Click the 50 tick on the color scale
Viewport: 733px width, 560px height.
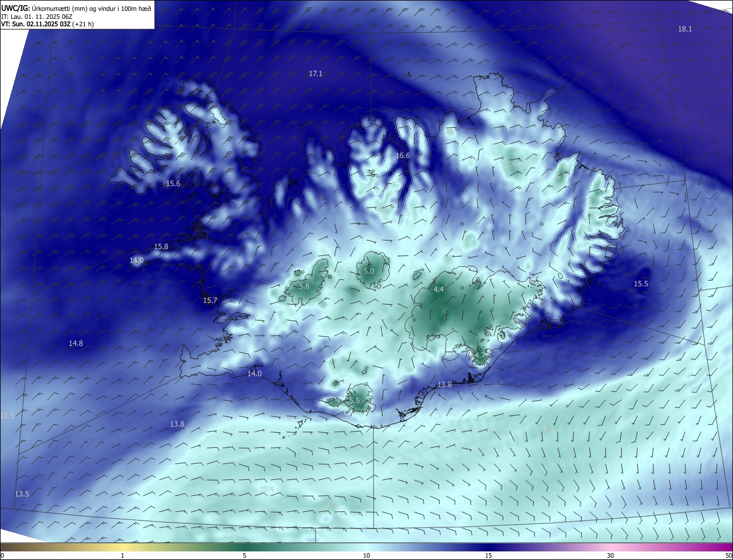pos(728,556)
